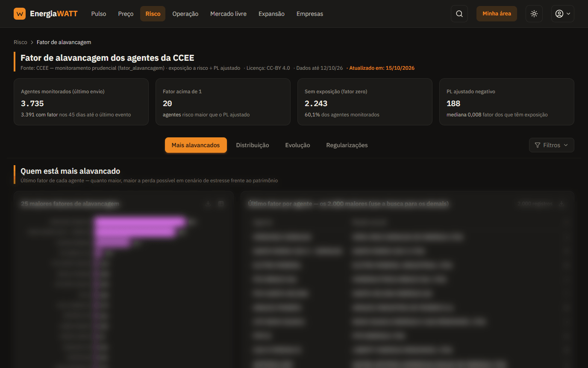The width and height of the screenshot is (588, 368).
Task: Open the Evolução tab
Action: (297, 145)
